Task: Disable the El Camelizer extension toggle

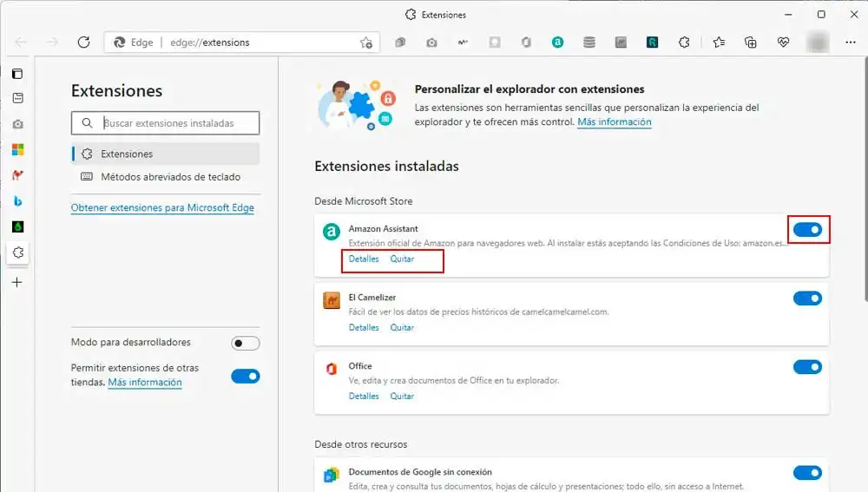Action: (x=807, y=298)
